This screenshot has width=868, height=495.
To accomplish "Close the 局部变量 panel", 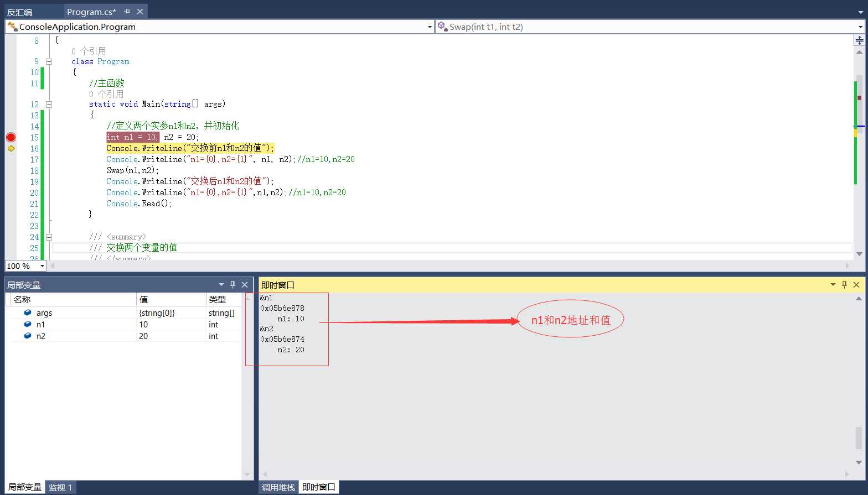I will tap(245, 284).
